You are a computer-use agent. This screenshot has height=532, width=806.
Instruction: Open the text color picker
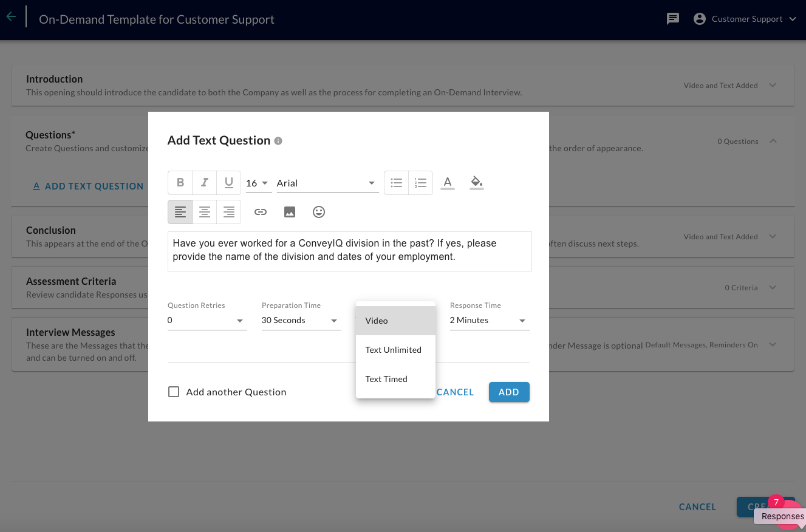point(448,182)
